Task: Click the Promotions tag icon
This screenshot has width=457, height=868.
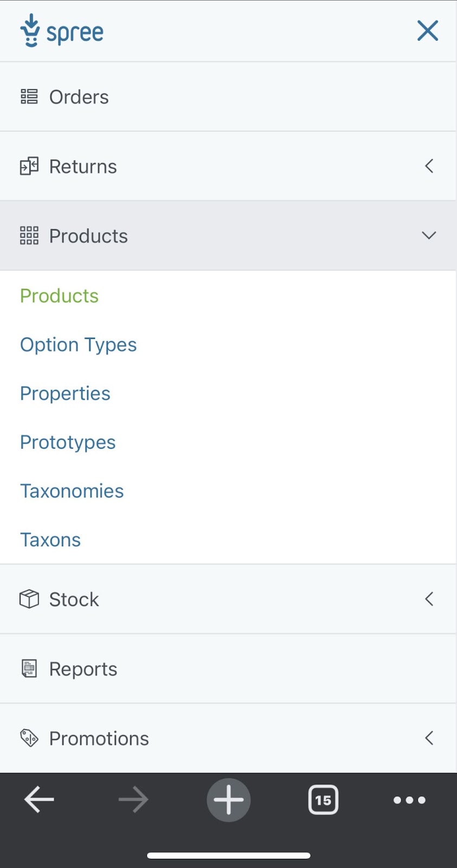Action: [29, 738]
